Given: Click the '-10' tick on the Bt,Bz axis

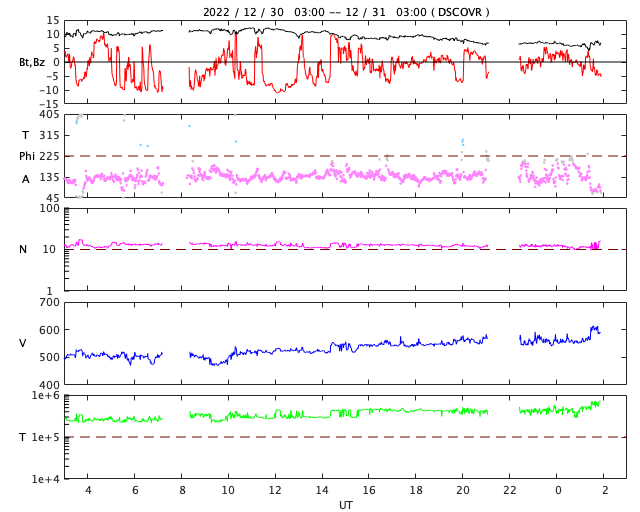Looking at the screenshot, I should [x=49, y=90].
